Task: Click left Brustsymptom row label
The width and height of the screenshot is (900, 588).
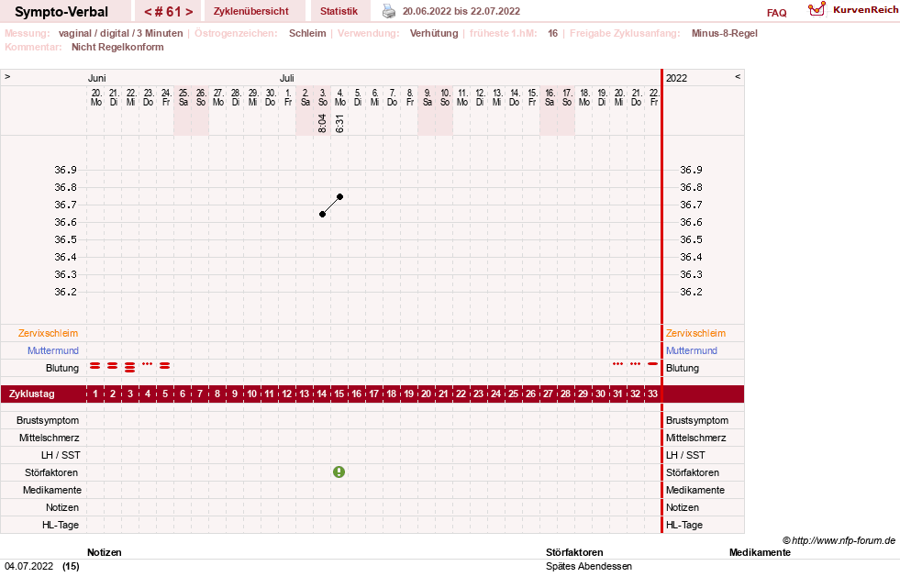Action: [x=48, y=420]
